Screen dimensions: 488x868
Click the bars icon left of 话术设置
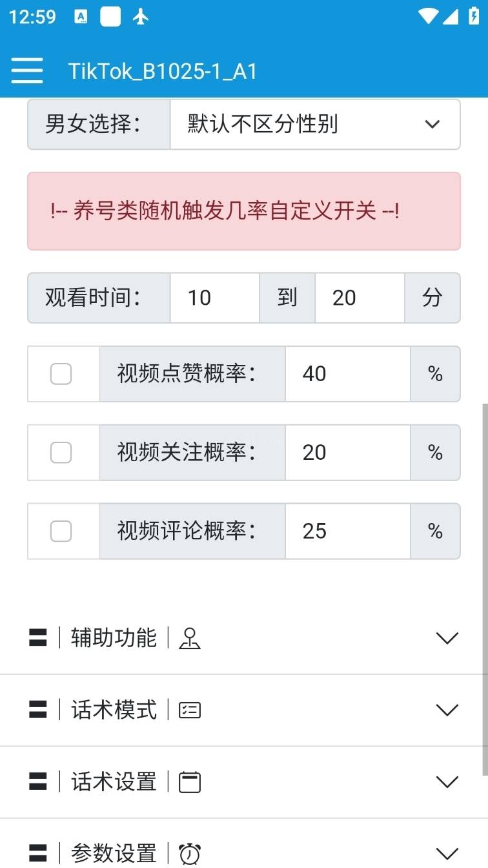38,782
